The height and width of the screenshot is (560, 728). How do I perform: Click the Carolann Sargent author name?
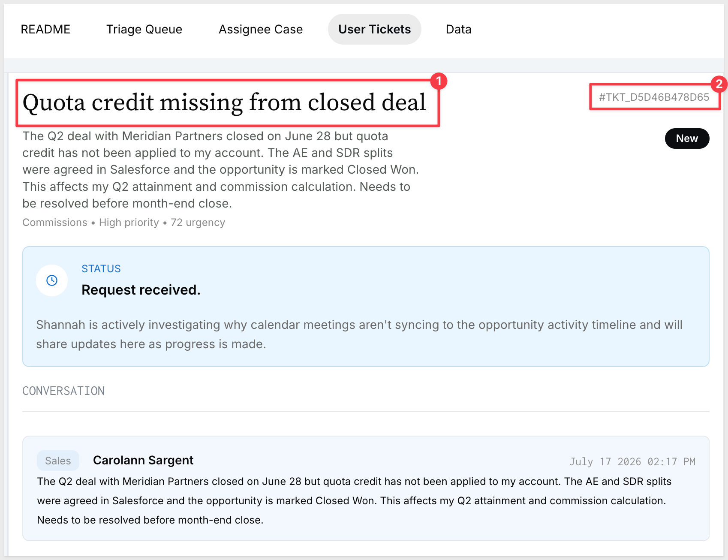pyautogui.click(x=143, y=460)
